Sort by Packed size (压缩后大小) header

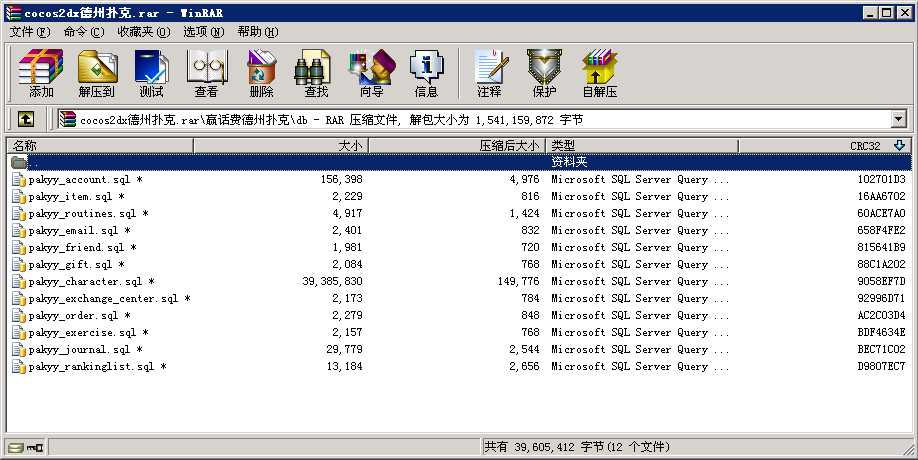457,145
